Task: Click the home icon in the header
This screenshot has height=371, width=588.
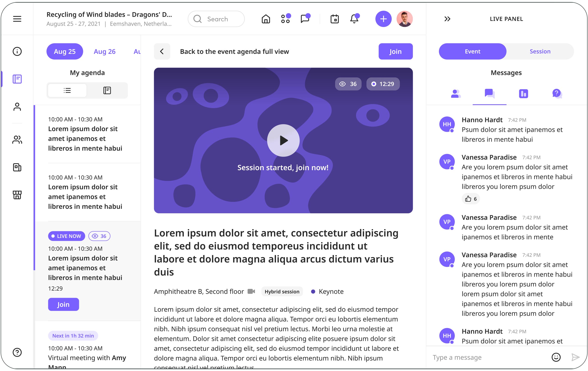Action: pos(266,19)
